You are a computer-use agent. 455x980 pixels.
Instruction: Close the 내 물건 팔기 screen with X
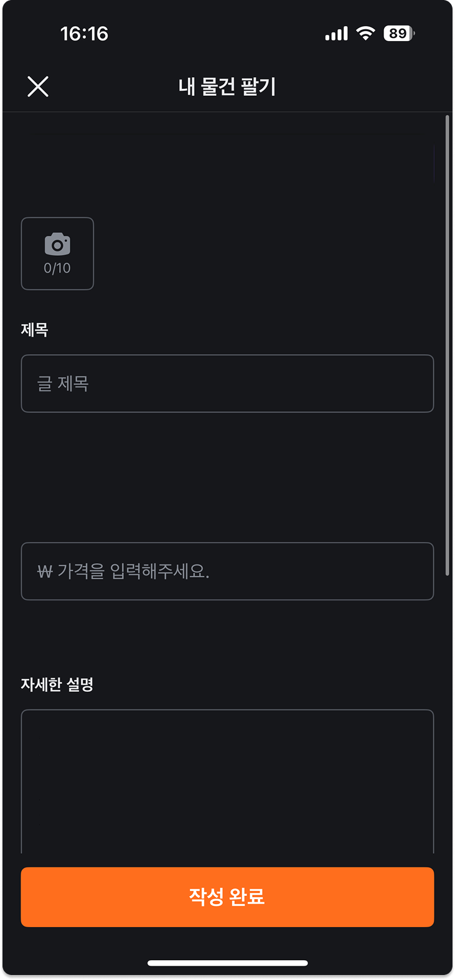[38, 86]
